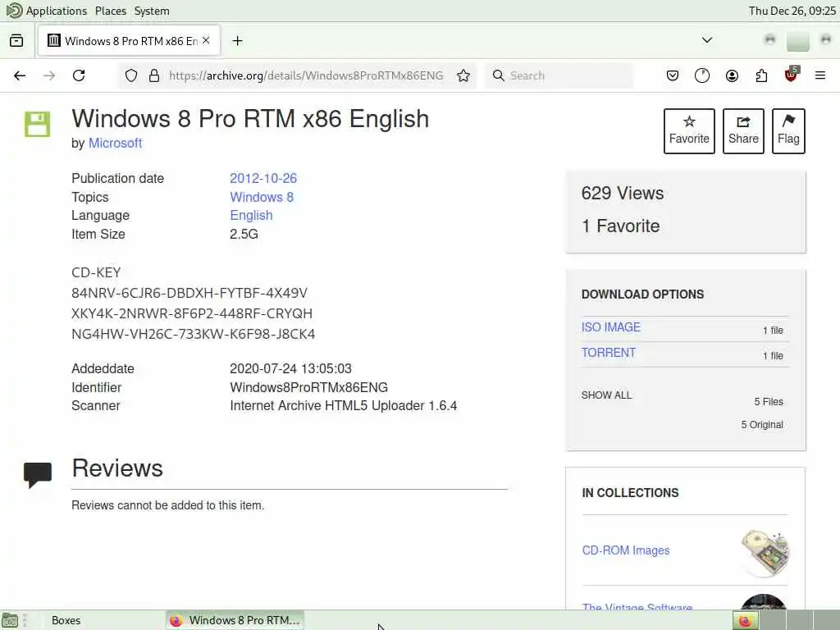Click the NG4HW-VH26C CD-KEY line

pos(193,335)
